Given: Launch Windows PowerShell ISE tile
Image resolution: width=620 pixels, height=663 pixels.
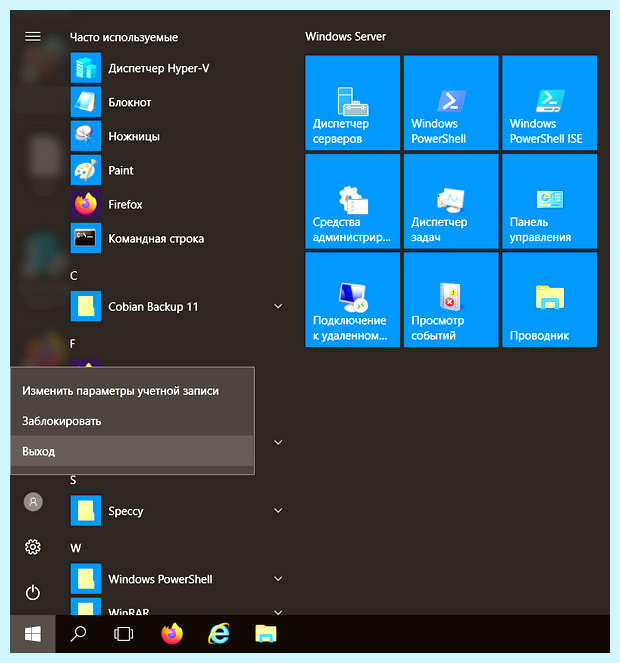Looking at the screenshot, I should (549, 102).
